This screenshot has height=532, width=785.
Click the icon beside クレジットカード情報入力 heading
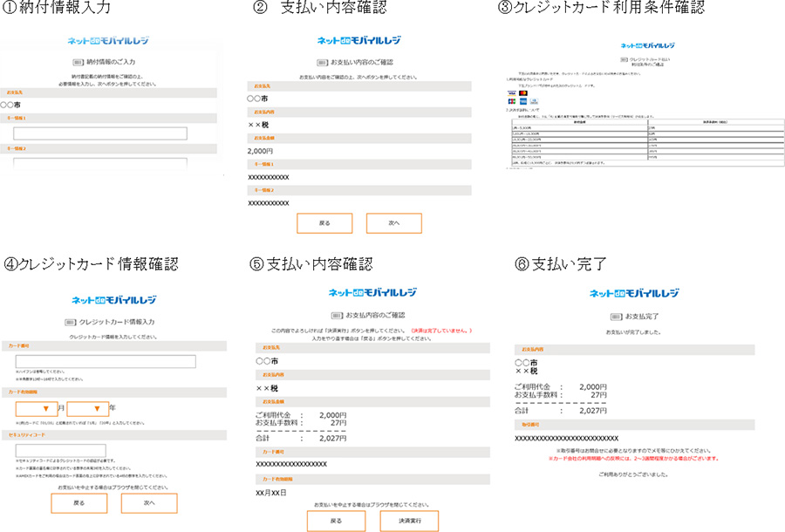coord(71,321)
